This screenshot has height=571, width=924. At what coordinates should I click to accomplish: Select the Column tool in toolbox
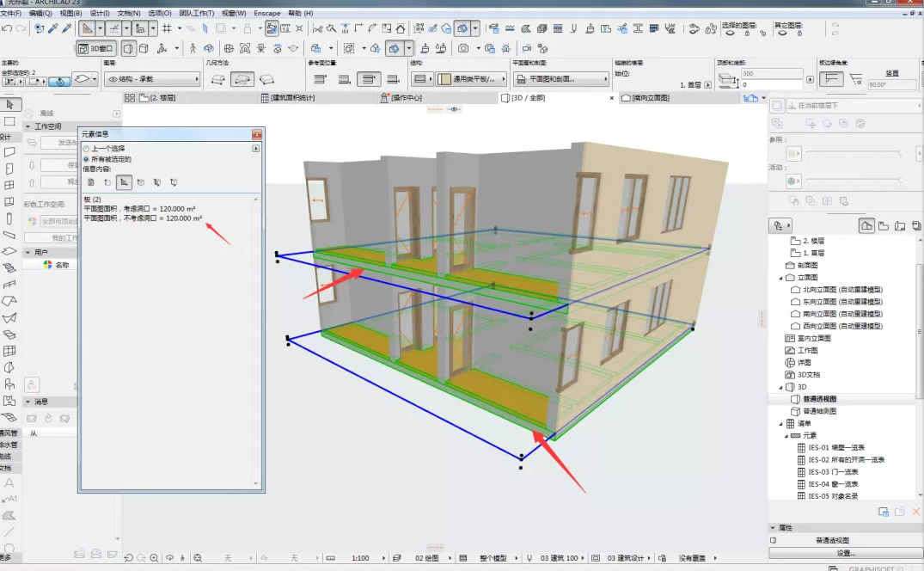tap(9, 218)
